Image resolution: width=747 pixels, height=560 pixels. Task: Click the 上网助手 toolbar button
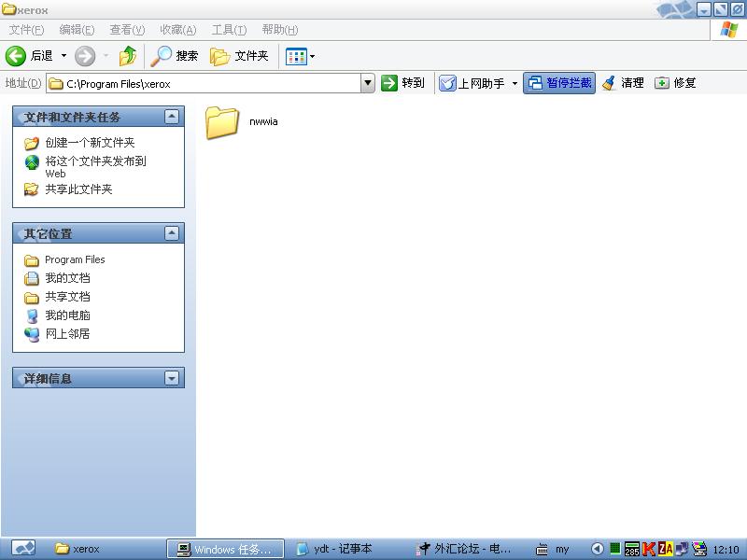472,83
